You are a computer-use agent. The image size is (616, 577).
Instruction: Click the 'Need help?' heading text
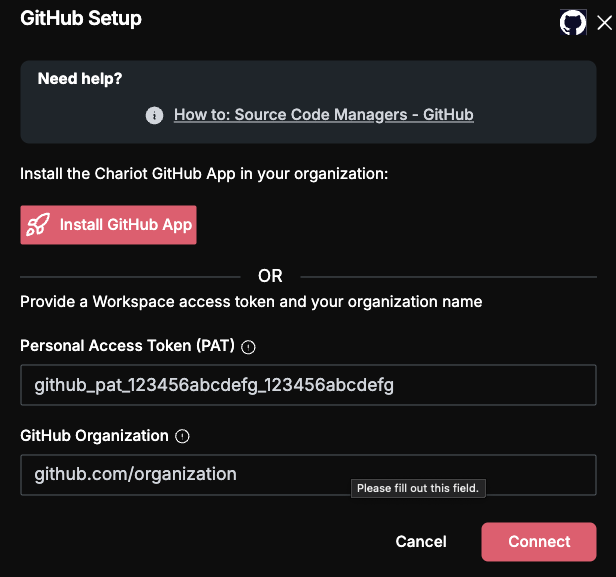pyautogui.click(x=80, y=79)
